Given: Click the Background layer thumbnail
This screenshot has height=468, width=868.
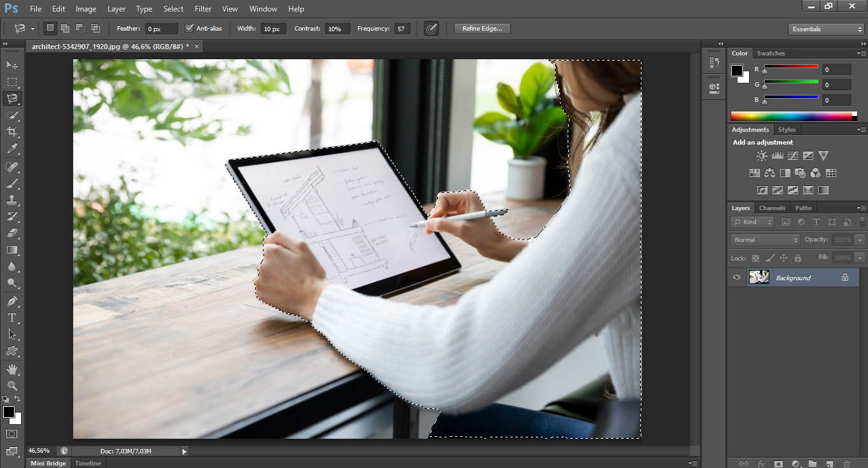Looking at the screenshot, I should (759, 277).
